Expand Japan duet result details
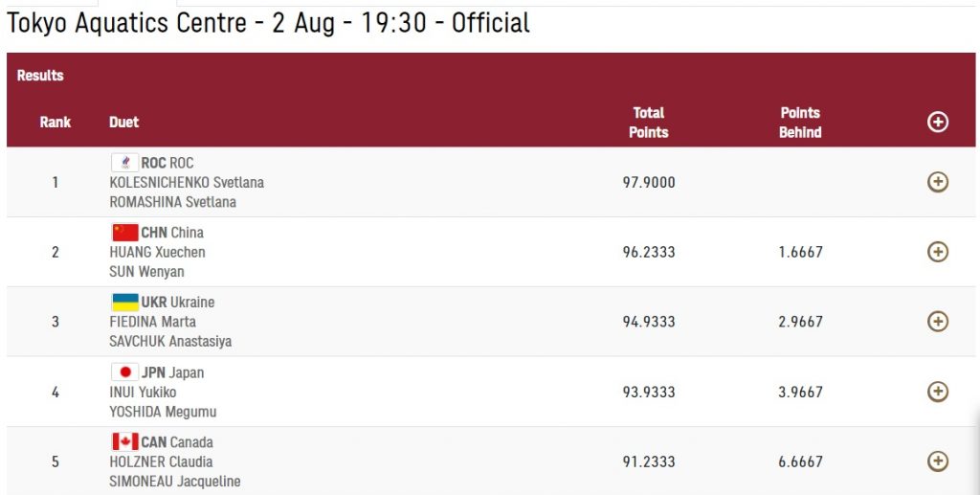The height and width of the screenshot is (495, 980). (937, 392)
